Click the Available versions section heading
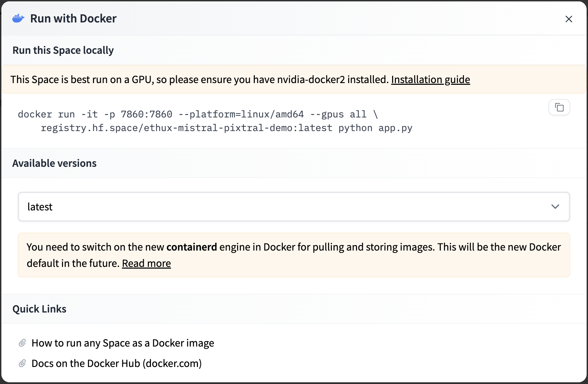The height and width of the screenshot is (384, 588). point(55,163)
